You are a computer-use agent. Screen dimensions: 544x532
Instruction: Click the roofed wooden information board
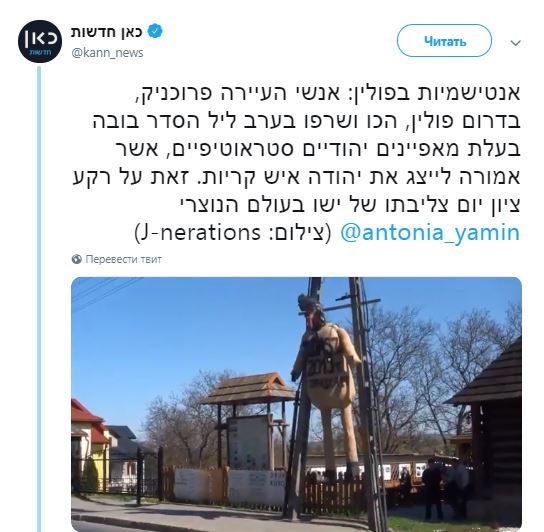pos(248,423)
